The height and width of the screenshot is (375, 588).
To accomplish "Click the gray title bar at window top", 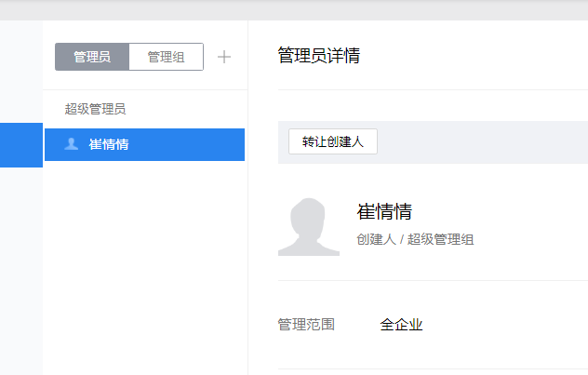I will click(x=294, y=9).
